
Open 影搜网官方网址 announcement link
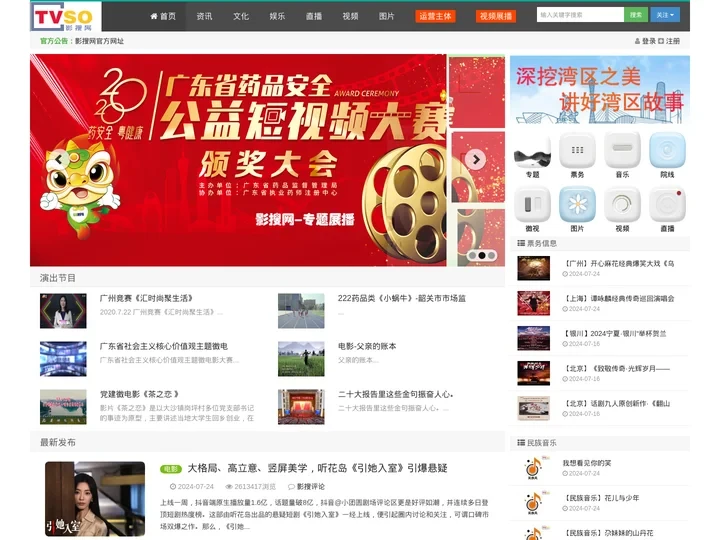[x=99, y=41]
